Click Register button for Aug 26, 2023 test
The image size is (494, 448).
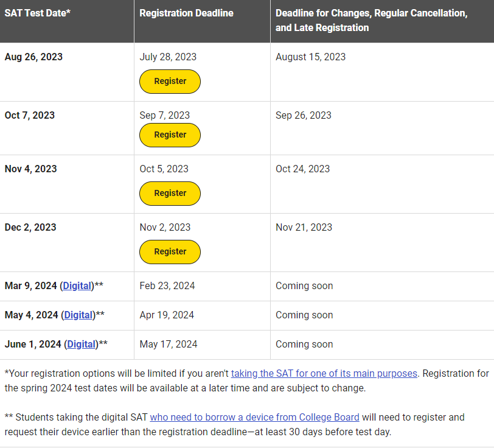point(170,82)
